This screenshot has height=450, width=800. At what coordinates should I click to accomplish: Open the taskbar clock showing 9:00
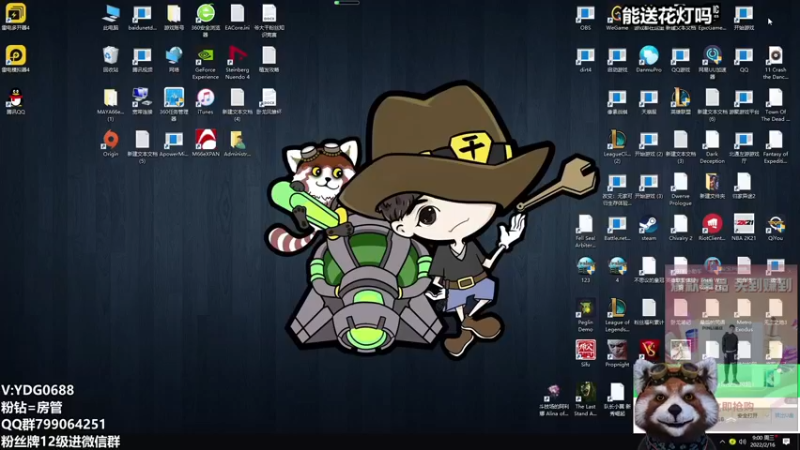[x=763, y=441]
